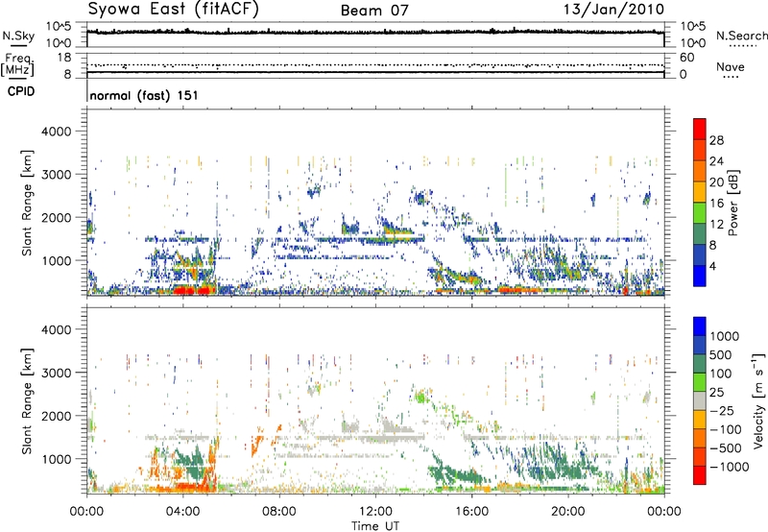Click the red segment of the Power colorbar
Viewport: 768px width, 532px height.
click(x=700, y=129)
